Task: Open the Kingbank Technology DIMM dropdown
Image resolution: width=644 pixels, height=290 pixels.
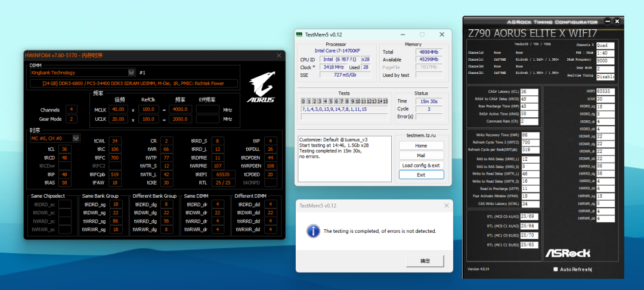Action: pos(131,73)
